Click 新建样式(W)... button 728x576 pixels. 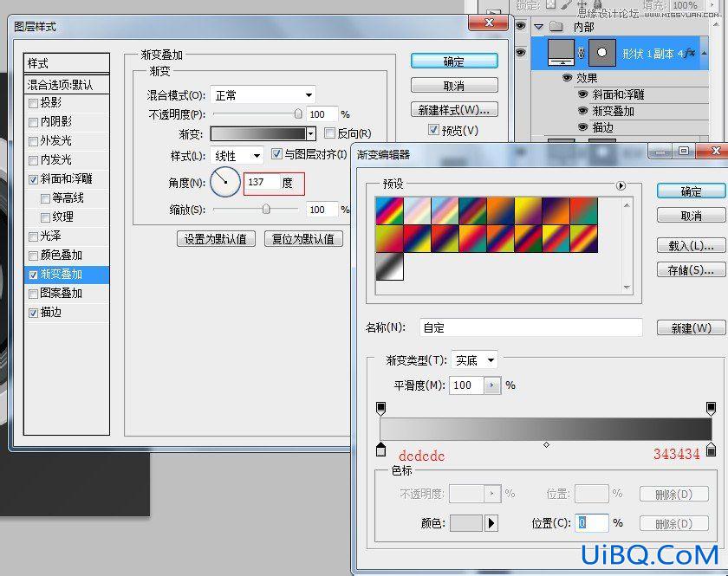pyautogui.click(x=454, y=109)
